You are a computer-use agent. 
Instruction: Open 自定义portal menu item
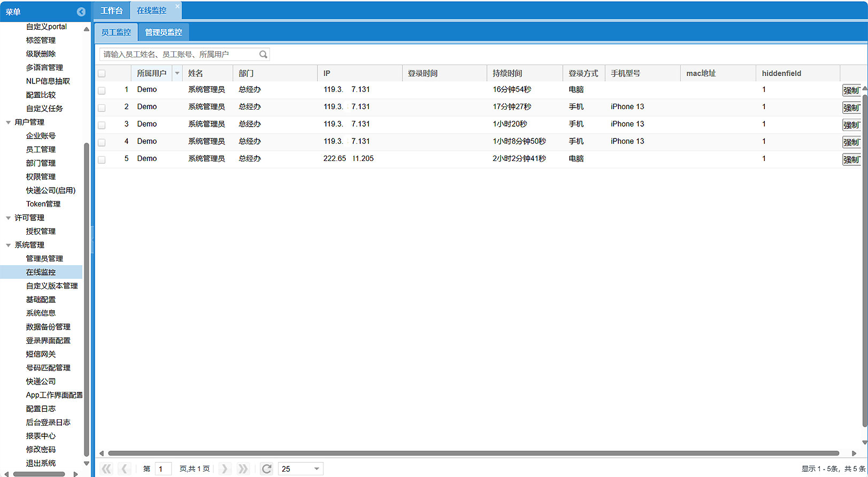click(x=46, y=27)
